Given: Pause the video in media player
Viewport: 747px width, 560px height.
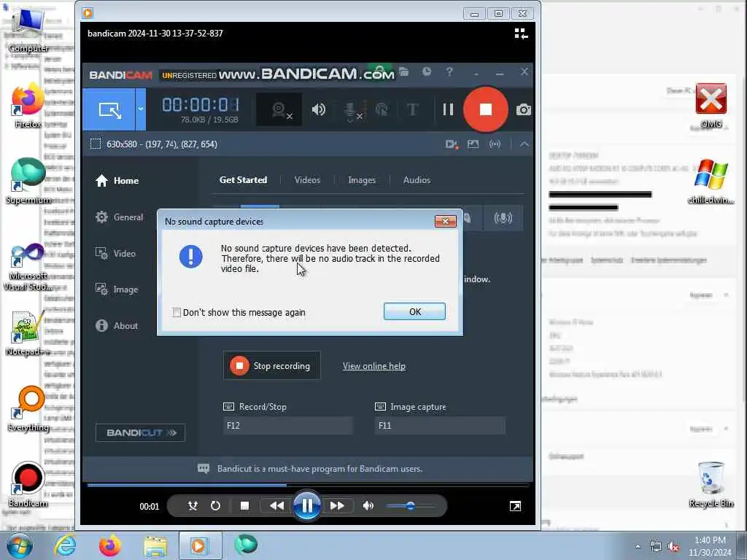Looking at the screenshot, I should (x=307, y=506).
